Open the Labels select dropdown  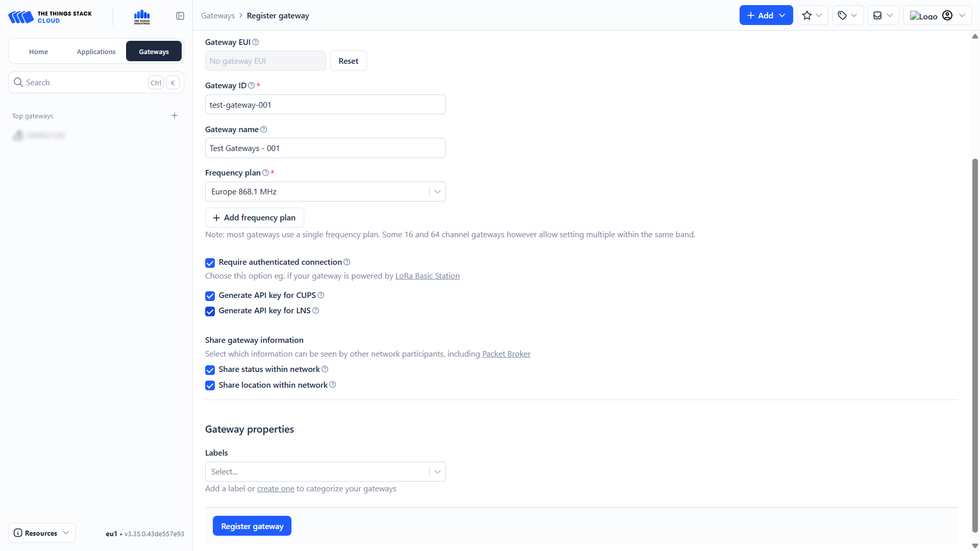(x=437, y=472)
